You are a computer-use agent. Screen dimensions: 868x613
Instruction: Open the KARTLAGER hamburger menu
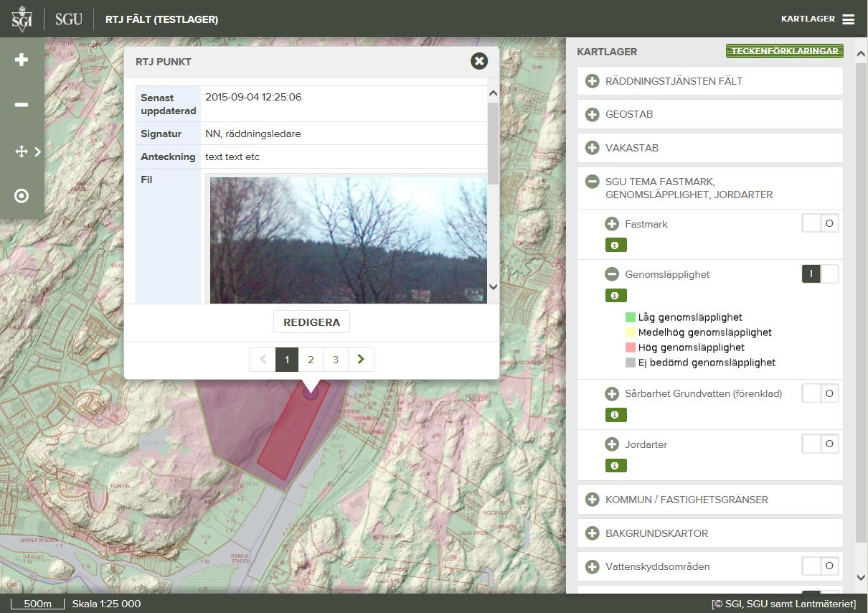click(849, 19)
